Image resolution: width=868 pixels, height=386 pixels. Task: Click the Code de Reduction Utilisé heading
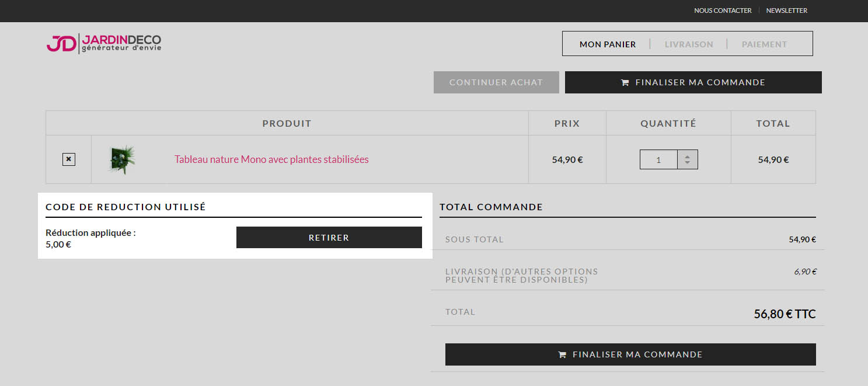[126, 207]
